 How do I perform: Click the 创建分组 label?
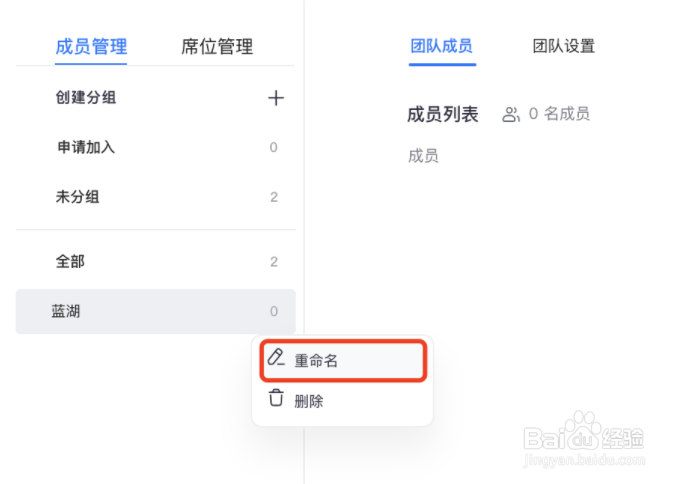[86, 97]
